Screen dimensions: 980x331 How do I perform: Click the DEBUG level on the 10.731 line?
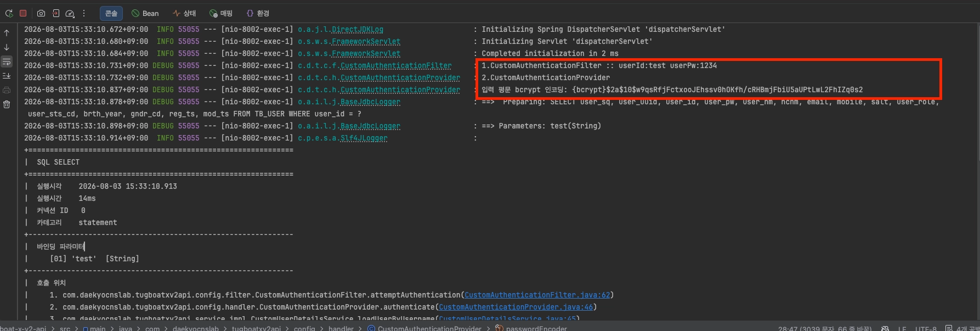click(163, 66)
